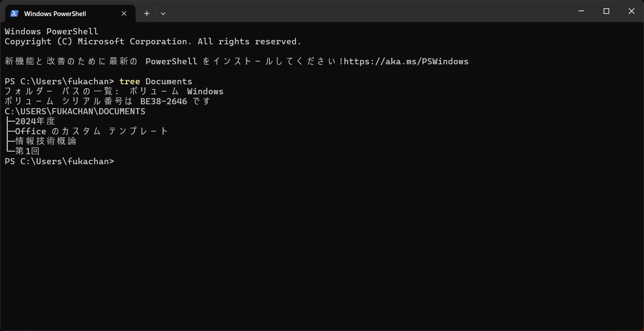
Task: Close the Windows PowerShell tab
Action: (x=124, y=13)
